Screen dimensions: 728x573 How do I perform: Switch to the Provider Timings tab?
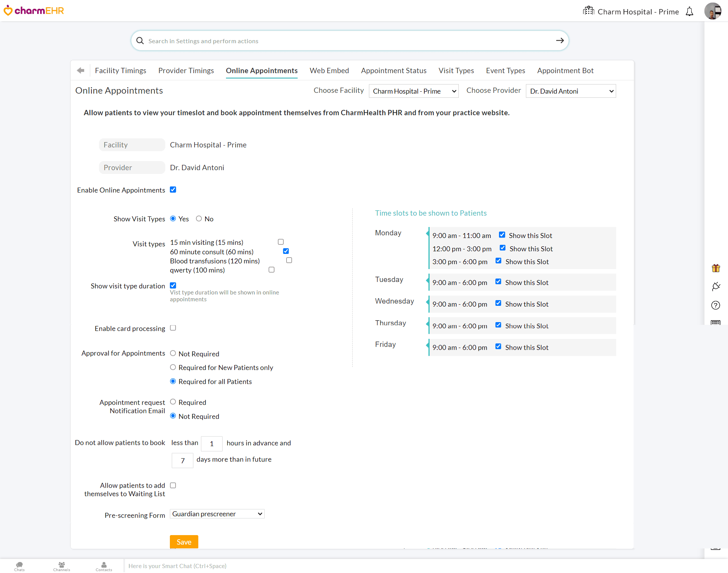tap(186, 70)
